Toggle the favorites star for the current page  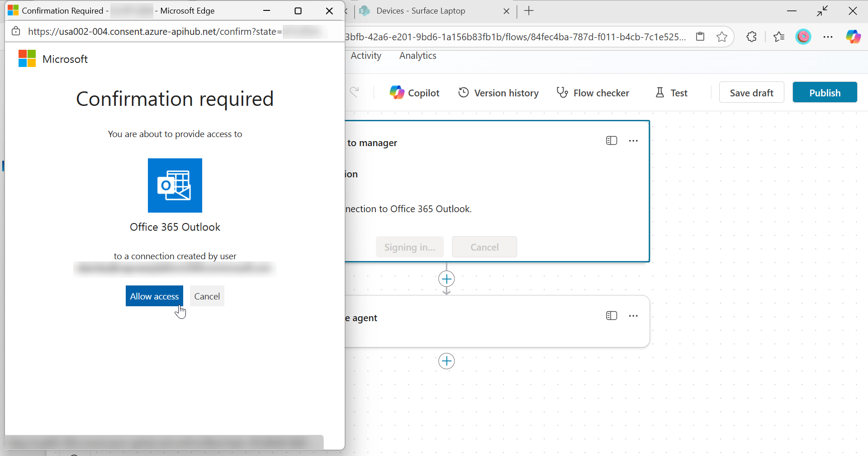pos(722,37)
